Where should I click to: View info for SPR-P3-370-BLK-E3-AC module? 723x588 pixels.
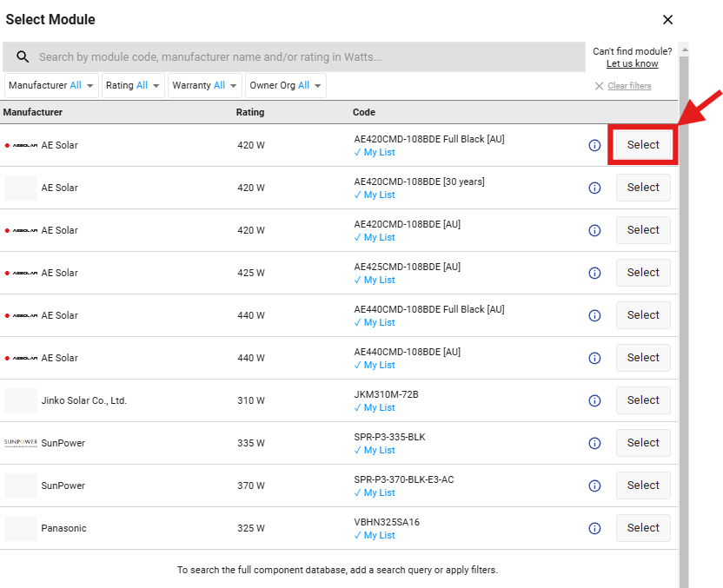coord(594,486)
